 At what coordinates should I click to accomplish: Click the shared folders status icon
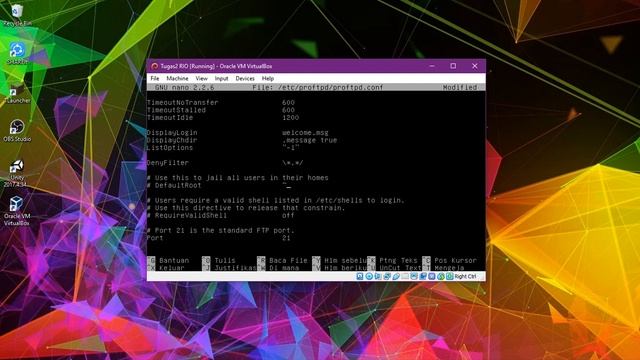click(405, 276)
